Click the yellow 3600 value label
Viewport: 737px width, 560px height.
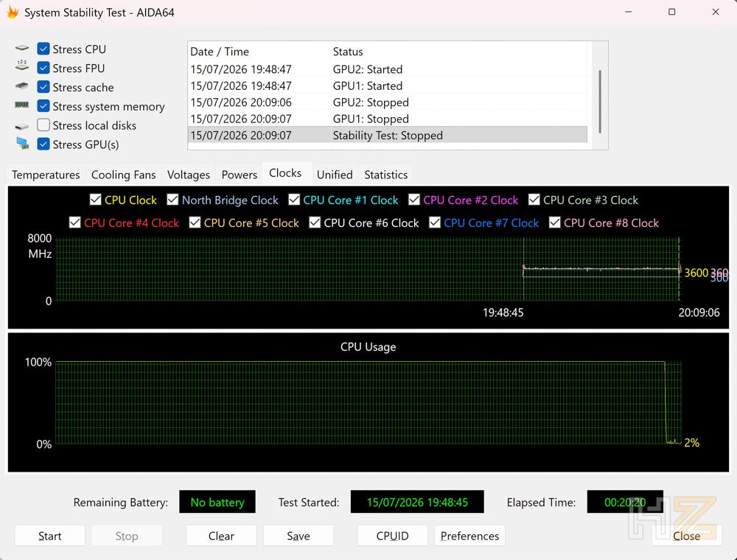696,273
